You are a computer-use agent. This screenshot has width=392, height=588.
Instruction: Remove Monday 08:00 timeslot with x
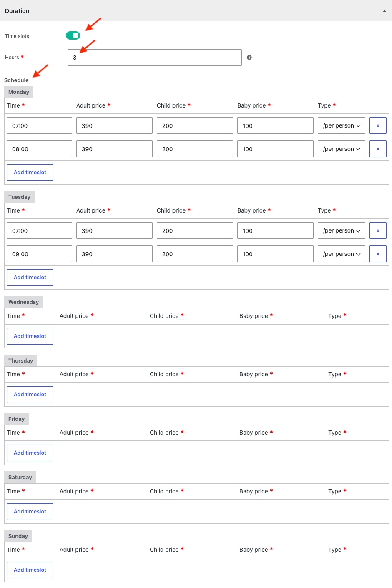tap(378, 149)
